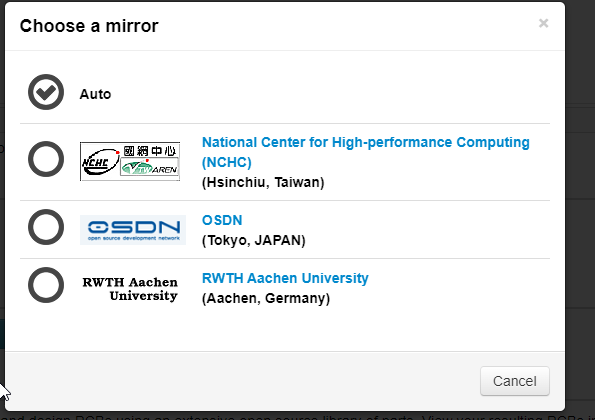Click the Hsinchiu, Taiwan location text

(x=263, y=182)
